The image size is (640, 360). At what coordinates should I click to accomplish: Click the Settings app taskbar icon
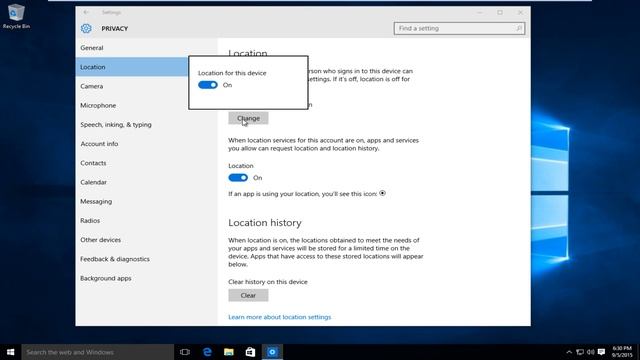click(x=272, y=352)
